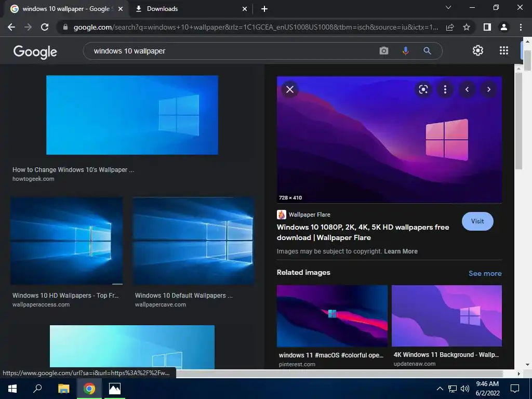The width and height of the screenshot is (532, 399).
Task: View site security lock info
Action: pyautogui.click(x=65, y=27)
